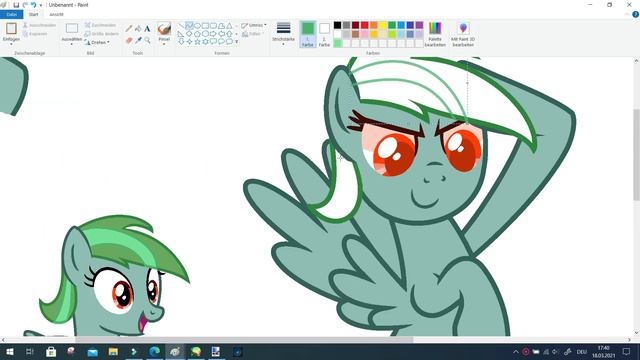The width and height of the screenshot is (640, 360).
Task: Expand the Einfügen dropdown arrow
Action: click(x=11, y=44)
